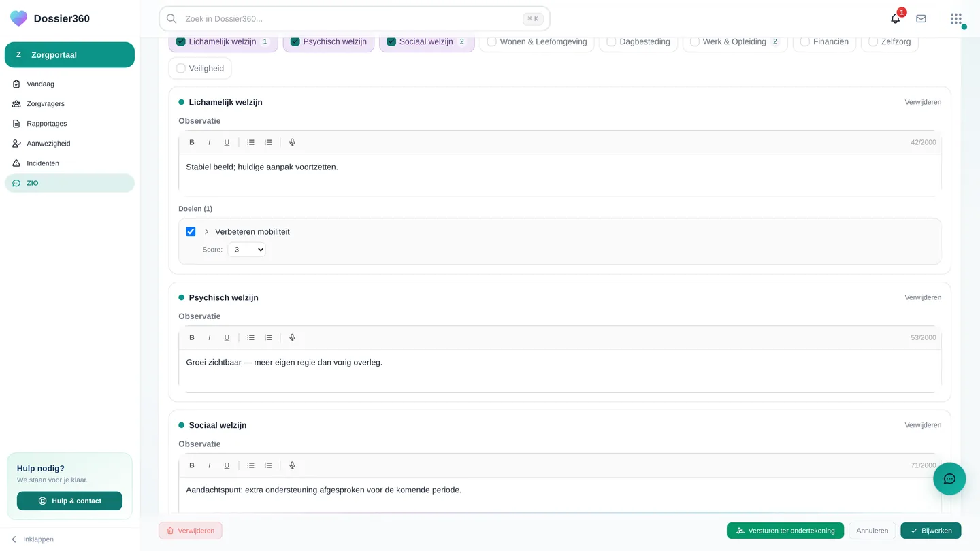Check the Wonen & Leefomgeving domain
The width and height of the screenshot is (980, 551).
tap(536, 41)
